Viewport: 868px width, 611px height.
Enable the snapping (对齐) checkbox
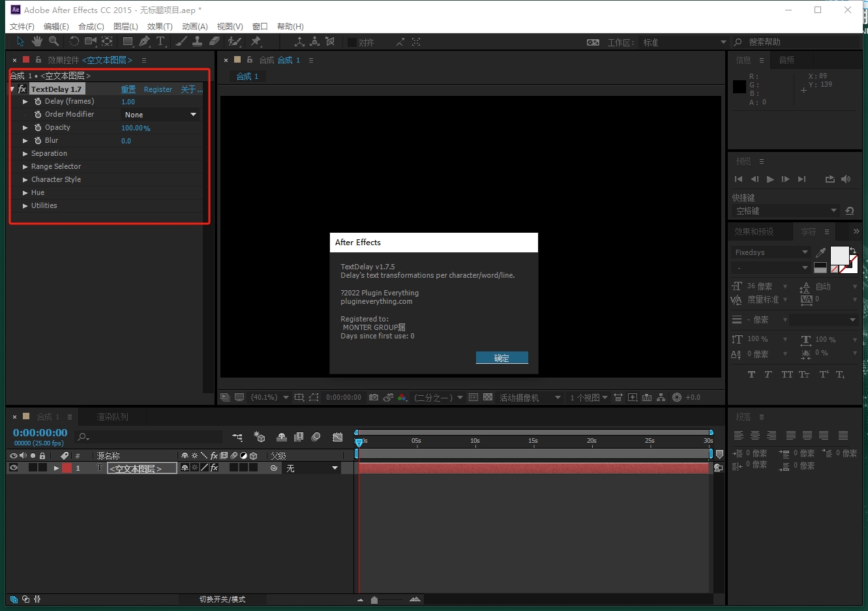352,42
